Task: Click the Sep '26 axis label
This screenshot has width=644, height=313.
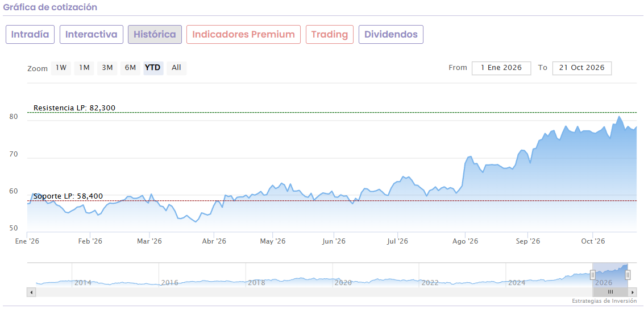Action: 528,241
